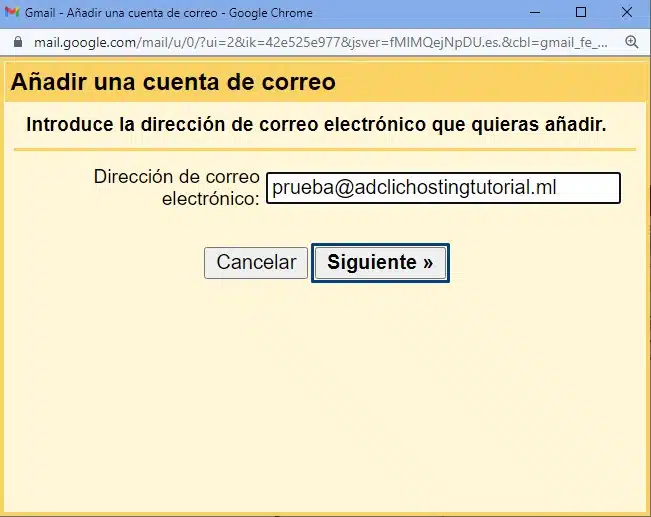The width and height of the screenshot is (651, 517).
Task: Click the zoom magnifier icon in address bar
Action: [x=631, y=42]
